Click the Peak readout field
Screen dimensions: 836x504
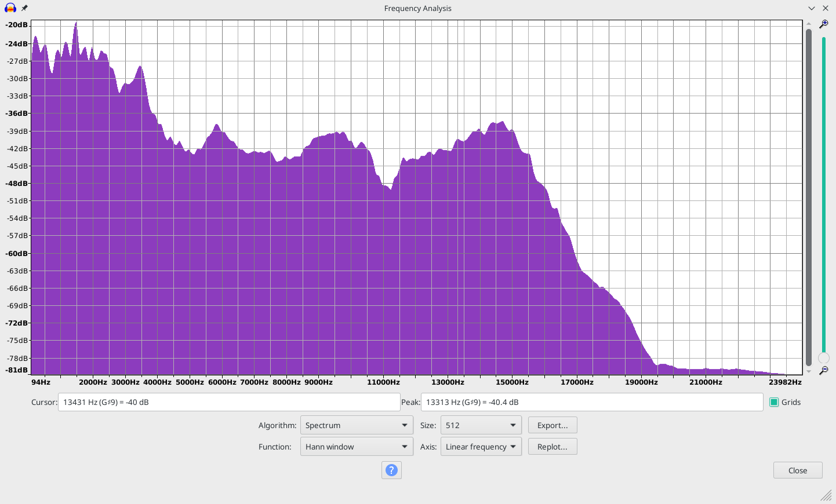592,402
